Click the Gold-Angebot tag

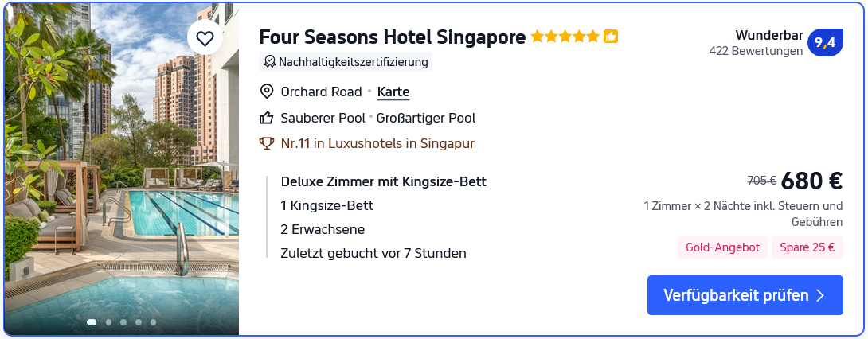(x=723, y=247)
